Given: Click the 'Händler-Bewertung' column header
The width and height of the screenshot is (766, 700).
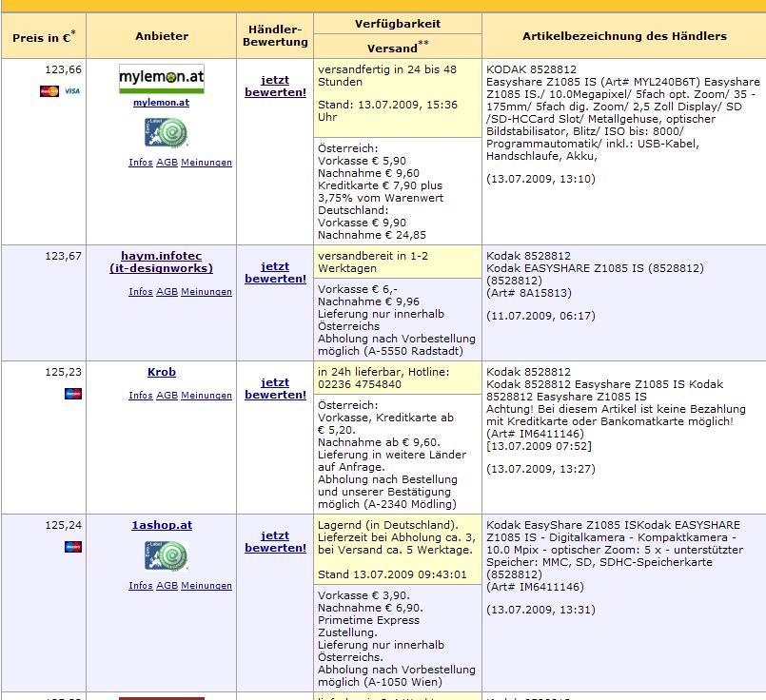Looking at the screenshot, I should 275,36.
